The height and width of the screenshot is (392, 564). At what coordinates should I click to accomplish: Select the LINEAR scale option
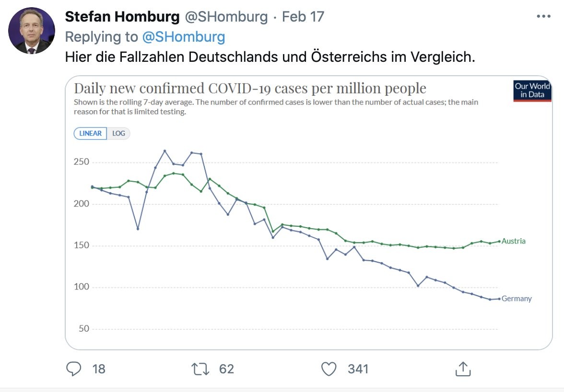91,133
